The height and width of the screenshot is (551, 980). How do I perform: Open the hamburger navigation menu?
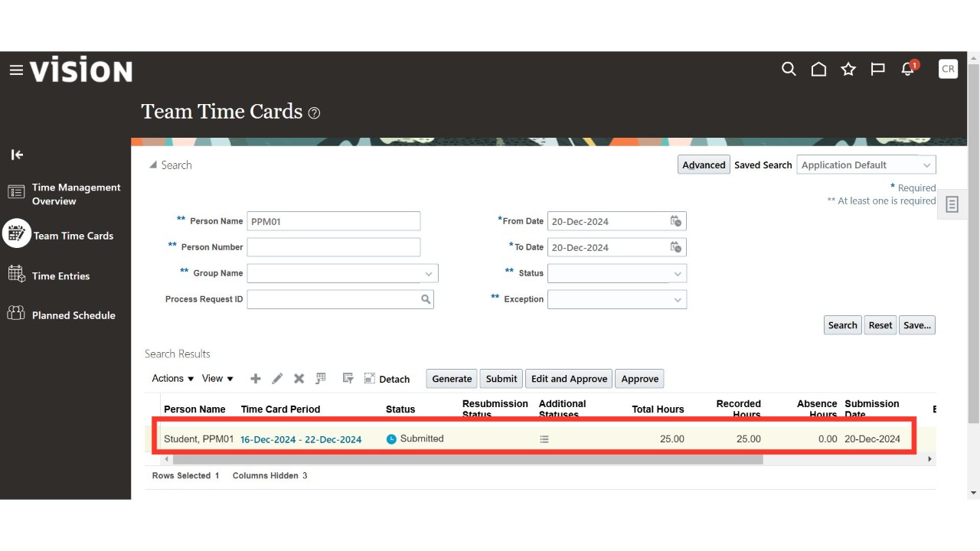click(16, 70)
